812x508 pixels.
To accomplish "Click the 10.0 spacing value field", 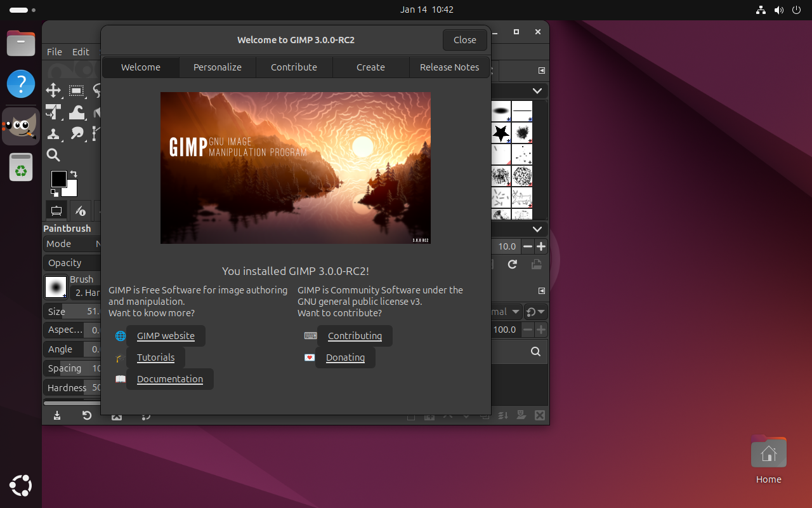I will [x=507, y=246].
